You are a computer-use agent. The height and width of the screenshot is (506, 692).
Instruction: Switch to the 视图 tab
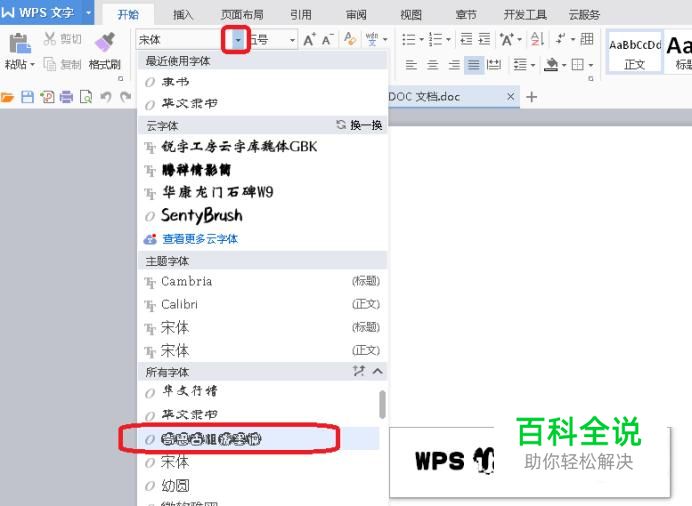[411, 15]
